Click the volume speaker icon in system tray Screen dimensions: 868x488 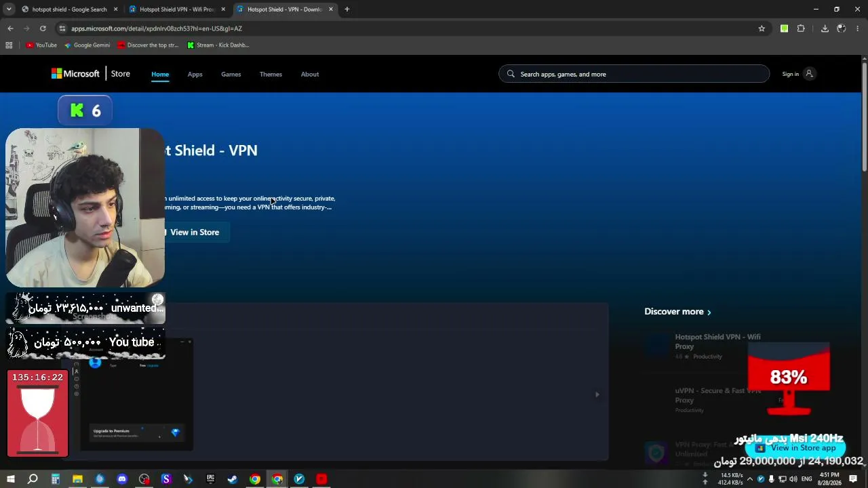point(793,479)
